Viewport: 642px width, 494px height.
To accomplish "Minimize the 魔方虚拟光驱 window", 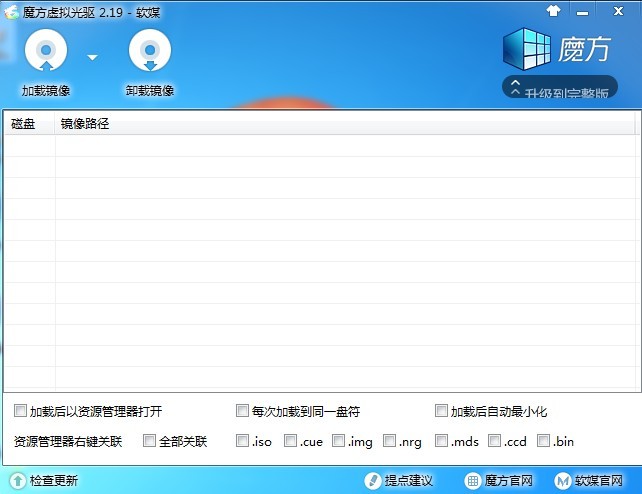I will (x=583, y=13).
